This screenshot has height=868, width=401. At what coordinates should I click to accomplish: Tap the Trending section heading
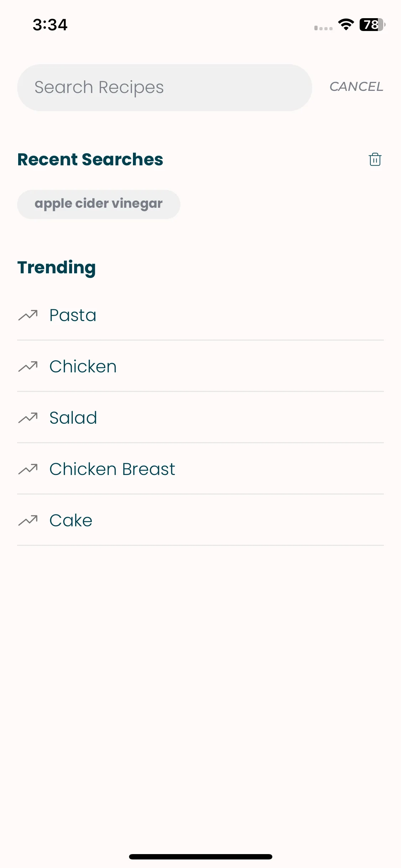57,268
